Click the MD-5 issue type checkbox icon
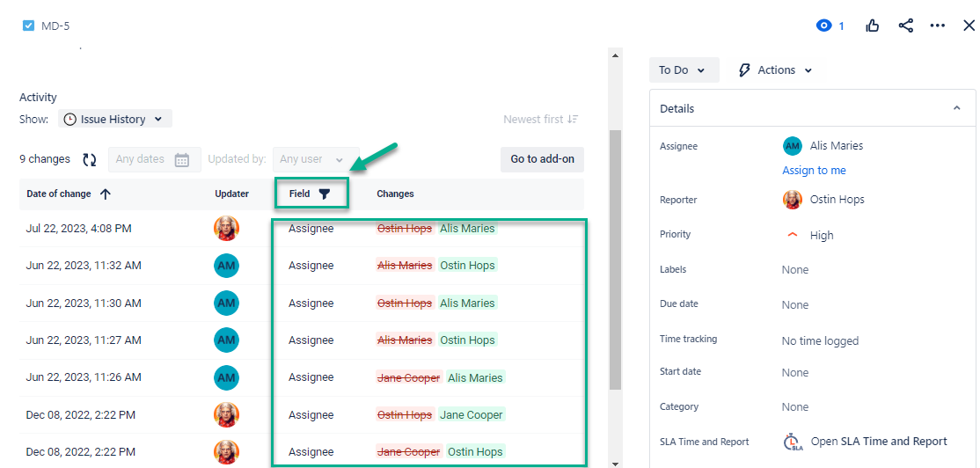Viewport: 980px width, 468px height. 28,26
